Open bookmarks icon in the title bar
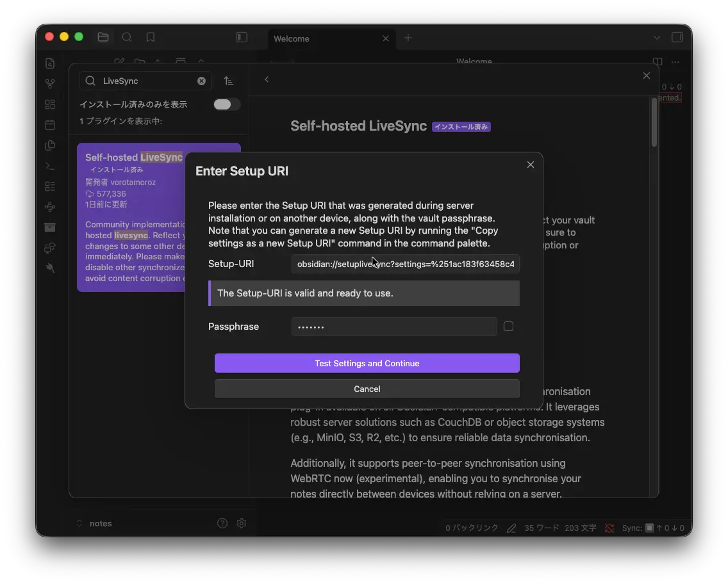 coord(151,37)
